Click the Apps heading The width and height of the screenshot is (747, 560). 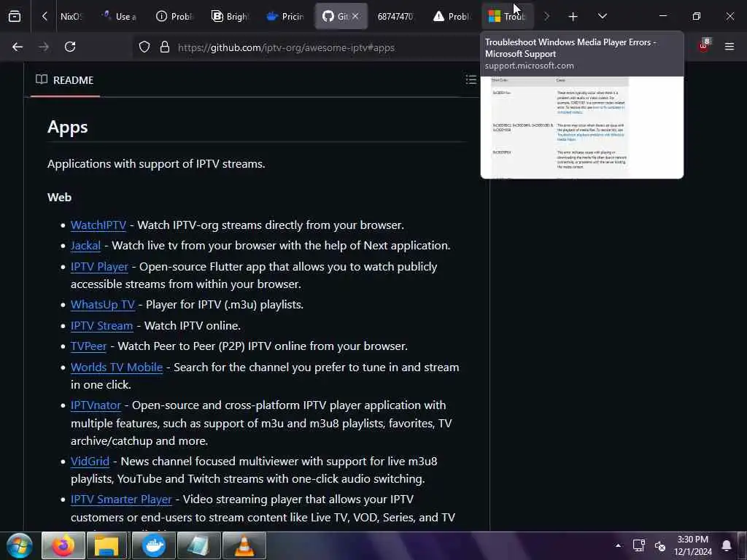coord(68,127)
